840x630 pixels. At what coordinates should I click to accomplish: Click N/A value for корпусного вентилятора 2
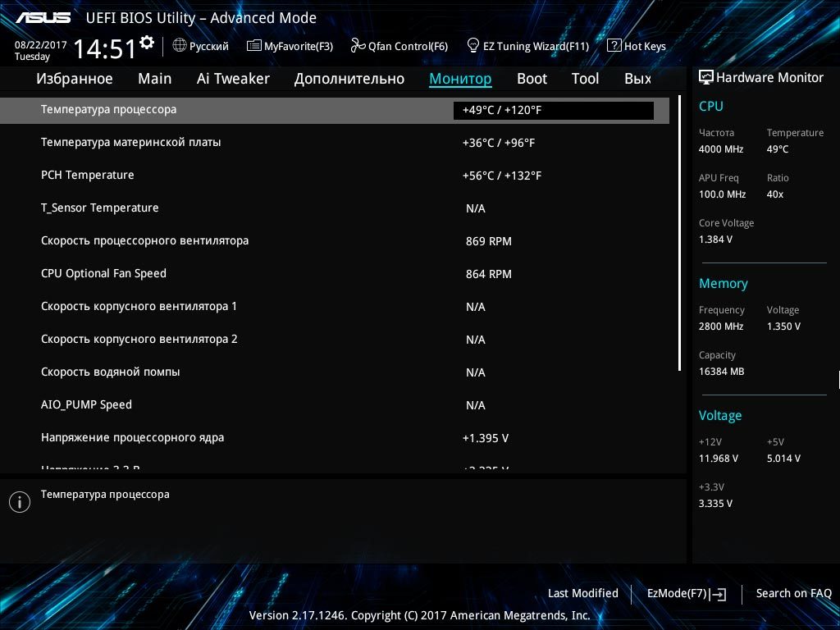[476, 340]
